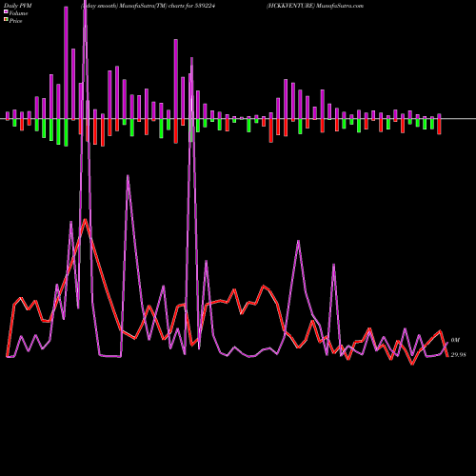Click the "Daily PVM" chart title
The height and width of the screenshot is (476, 476).
coord(18,6)
